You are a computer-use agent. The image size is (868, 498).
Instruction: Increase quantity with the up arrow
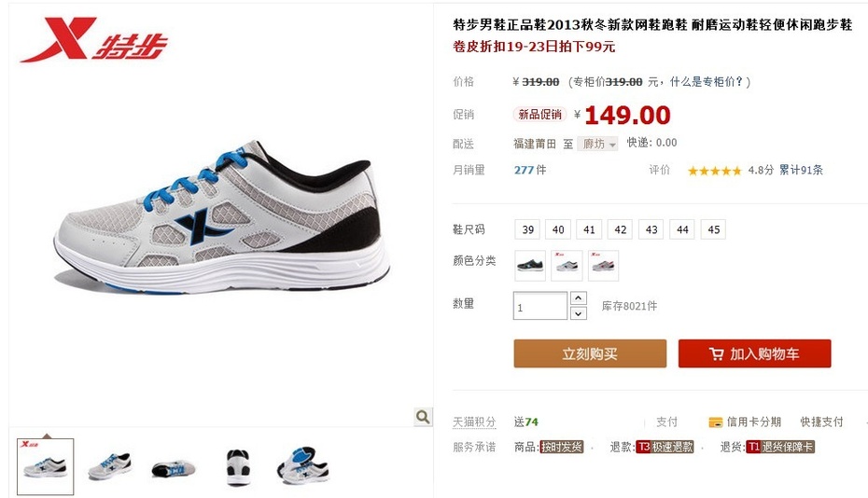(578, 298)
